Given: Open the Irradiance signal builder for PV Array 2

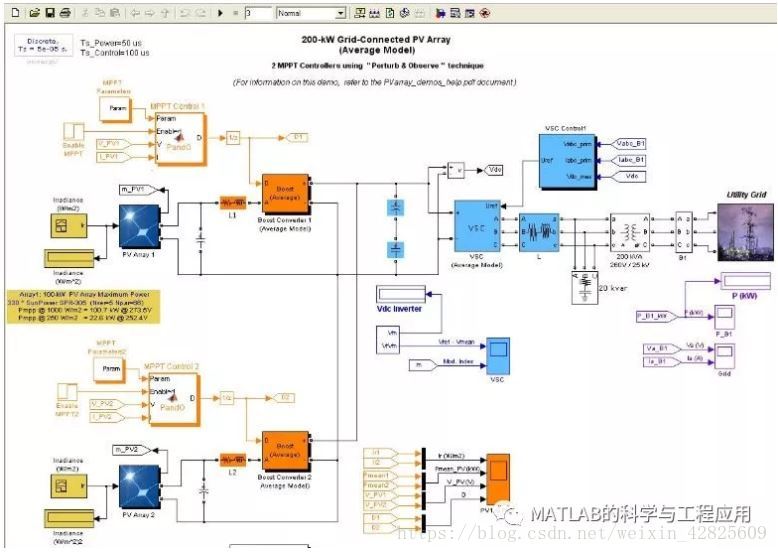Looking at the screenshot, I should [x=68, y=486].
